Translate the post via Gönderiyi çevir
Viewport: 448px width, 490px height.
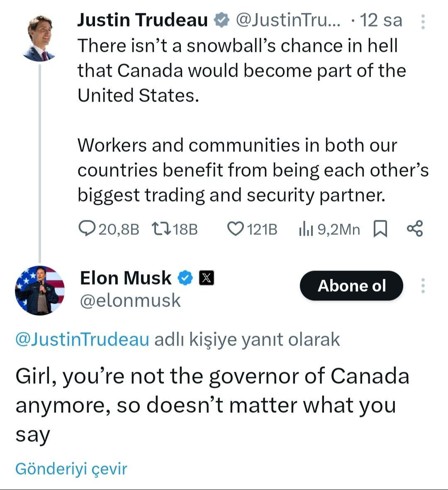click(71, 469)
